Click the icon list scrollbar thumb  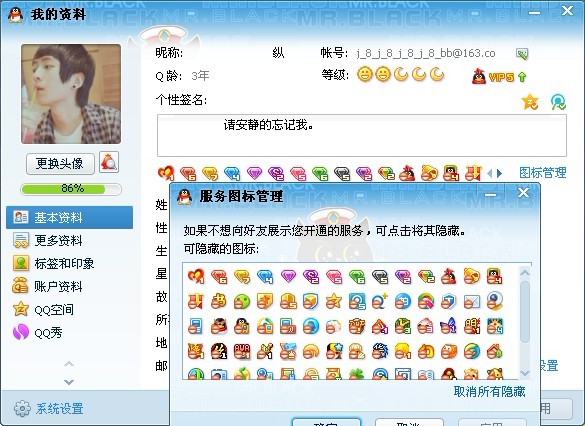point(525,311)
